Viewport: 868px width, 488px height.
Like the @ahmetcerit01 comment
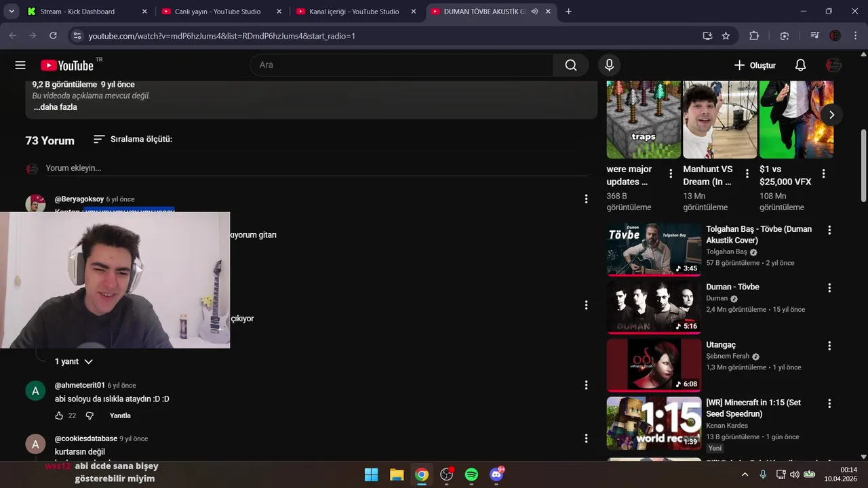[59, 415]
